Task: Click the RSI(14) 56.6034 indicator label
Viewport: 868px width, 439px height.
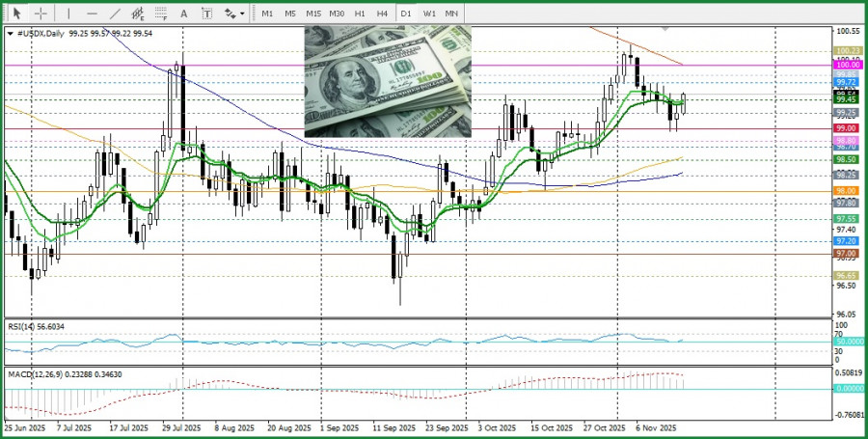Action: (x=36, y=327)
